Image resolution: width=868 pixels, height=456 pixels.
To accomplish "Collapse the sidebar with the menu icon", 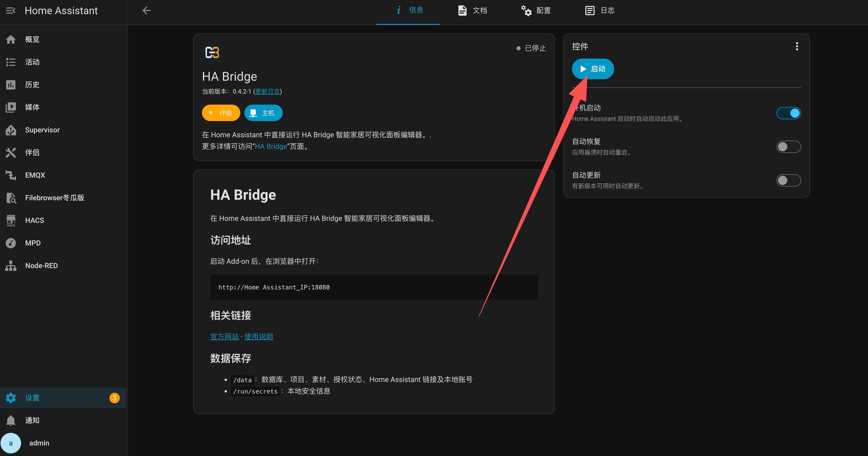I will coord(11,11).
